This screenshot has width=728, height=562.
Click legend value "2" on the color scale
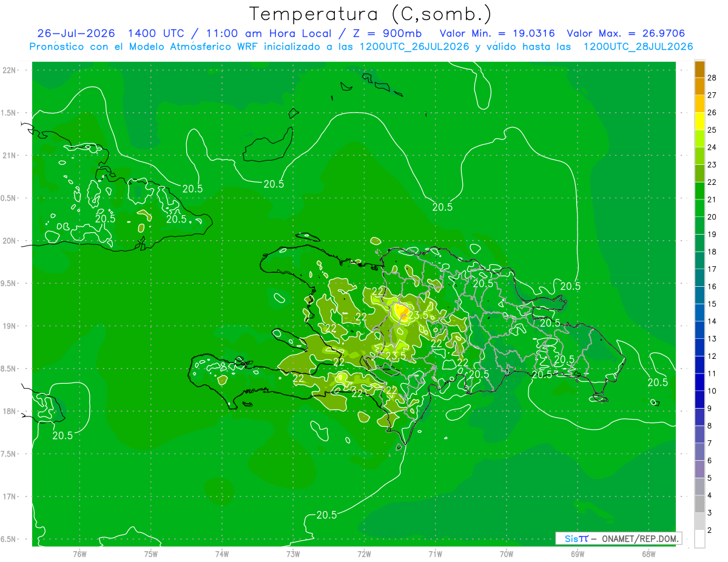pyautogui.click(x=710, y=530)
